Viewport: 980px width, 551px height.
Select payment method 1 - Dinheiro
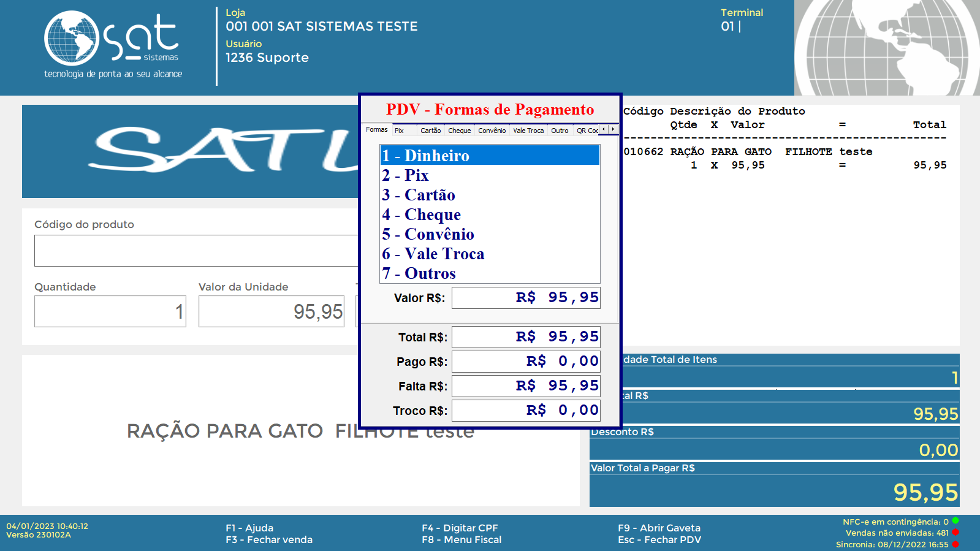pyautogui.click(x=489, y=156)
